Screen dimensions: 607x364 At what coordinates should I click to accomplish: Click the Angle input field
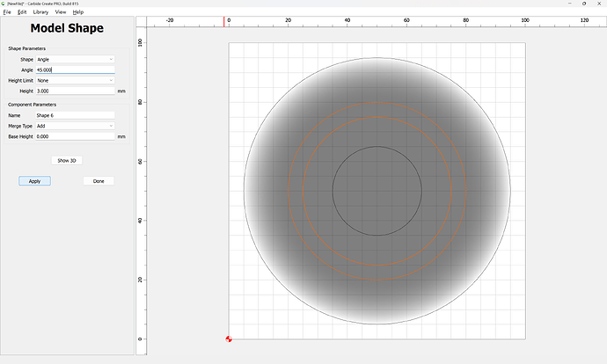click(75, 69)
